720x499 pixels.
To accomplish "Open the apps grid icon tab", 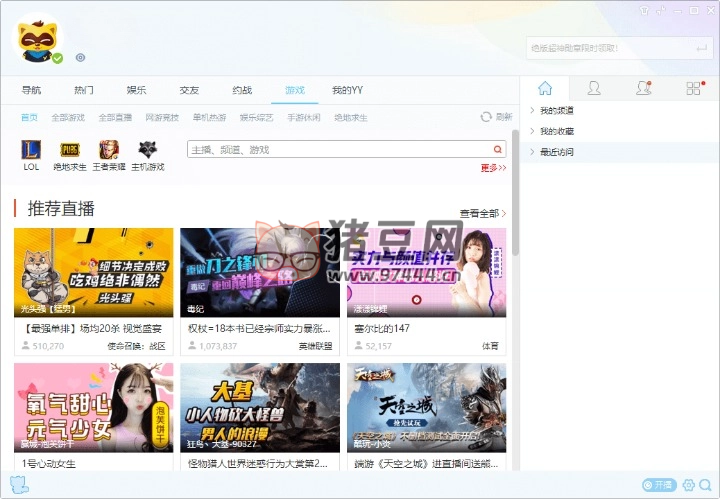I will 693,88.
